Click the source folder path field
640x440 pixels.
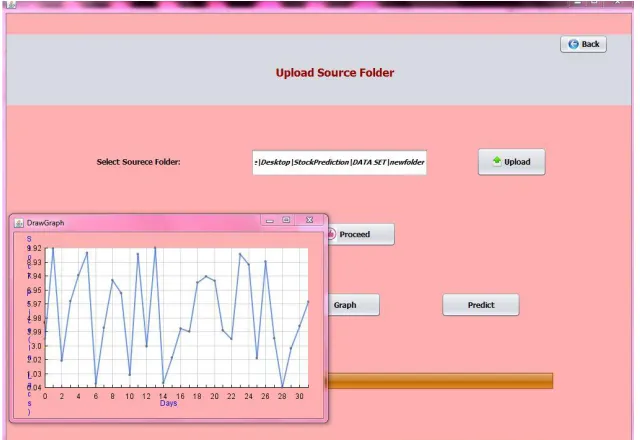340,162
